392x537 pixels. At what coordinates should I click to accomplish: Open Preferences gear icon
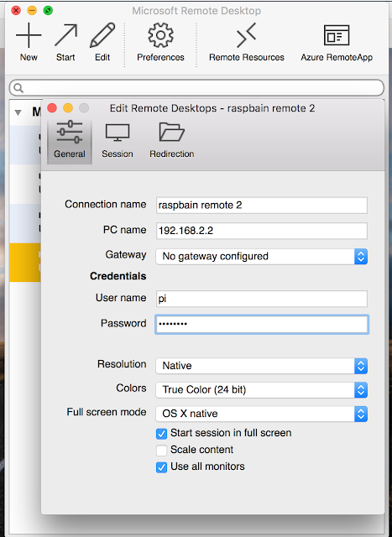click(x=160, y=35)
